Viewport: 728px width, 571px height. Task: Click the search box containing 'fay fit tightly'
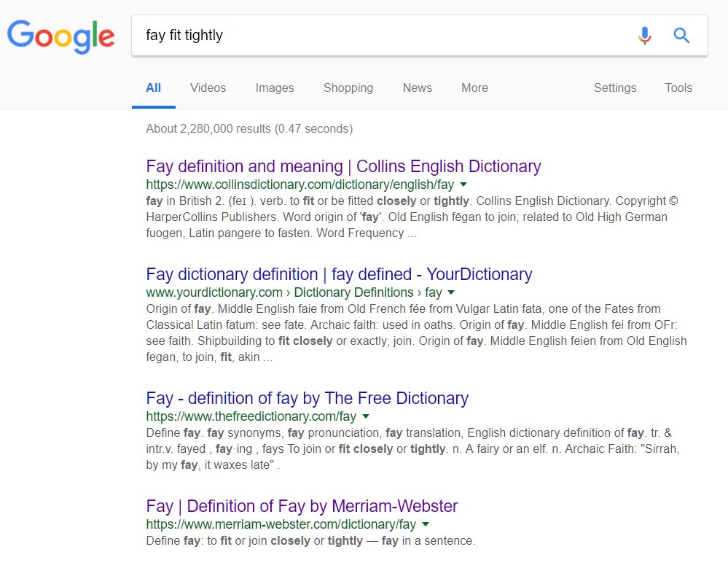click(380, 35)
